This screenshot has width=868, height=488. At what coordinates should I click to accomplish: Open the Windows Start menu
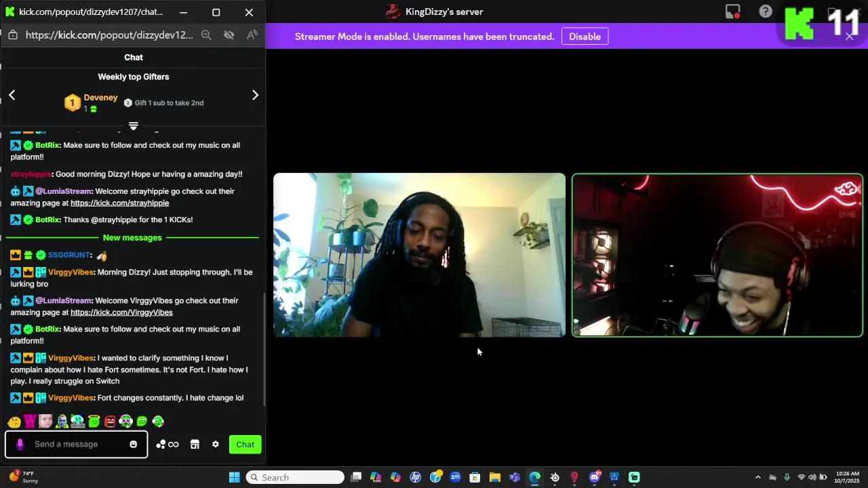[x=234, y=477]
